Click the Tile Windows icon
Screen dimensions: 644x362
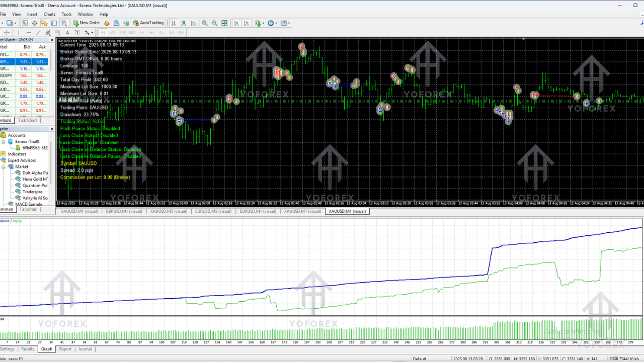pyautogui.click(x=224, y=23)
